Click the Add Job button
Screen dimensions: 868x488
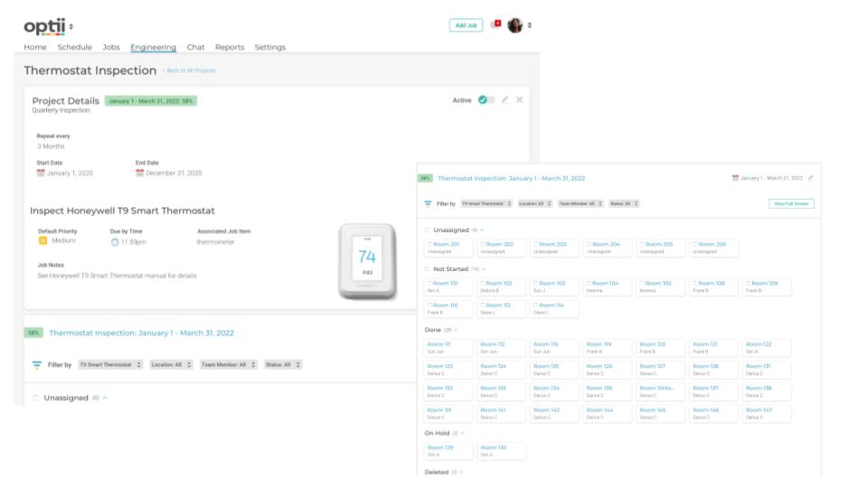(x=467, y=25)
